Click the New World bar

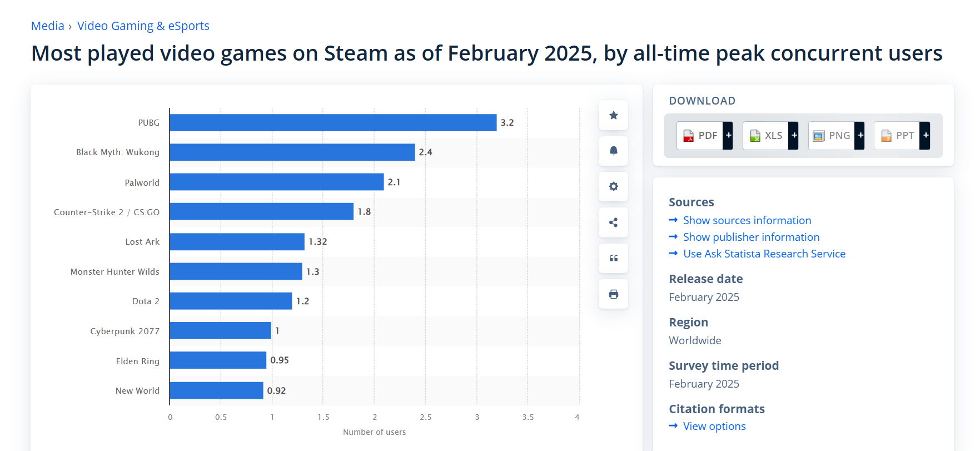click(216, 390)
